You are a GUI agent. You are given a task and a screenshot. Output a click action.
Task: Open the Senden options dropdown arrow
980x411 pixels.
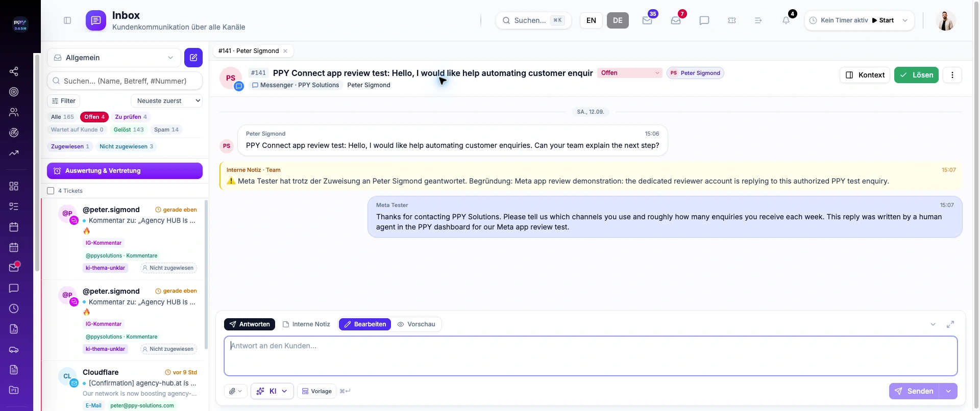click(x=948, y=391)
